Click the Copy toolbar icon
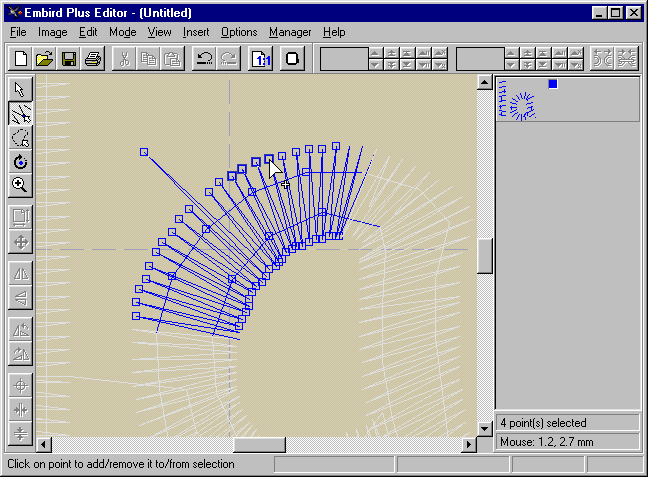This screenshot has height=477, width=648. [x=148, y=58]
